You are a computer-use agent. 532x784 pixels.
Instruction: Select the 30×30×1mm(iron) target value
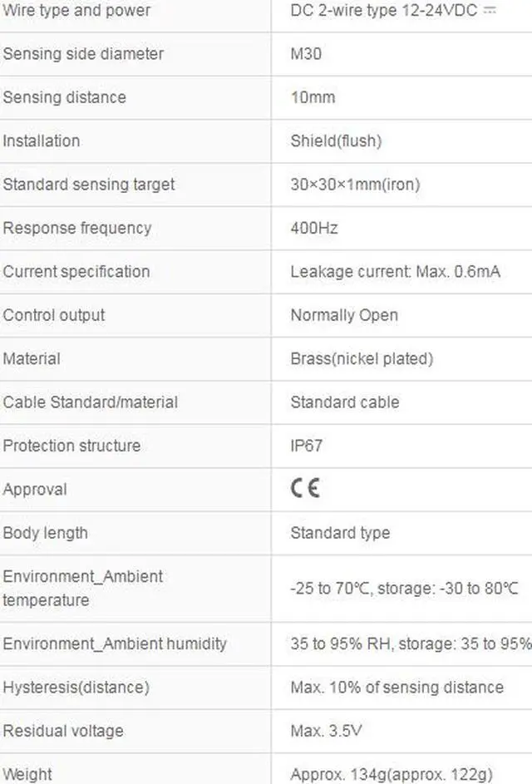[x=355, y=185]
